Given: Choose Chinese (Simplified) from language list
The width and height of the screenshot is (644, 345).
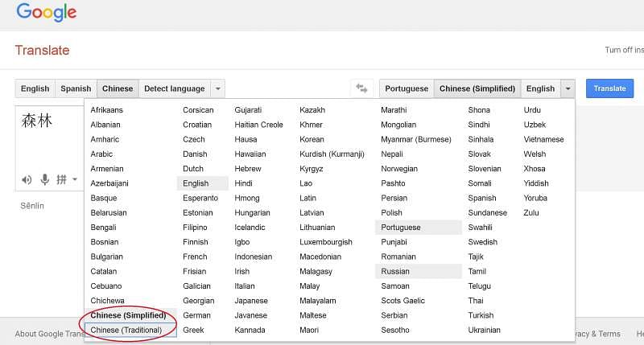Looking at the screenshot, I should tap(130, 315).
